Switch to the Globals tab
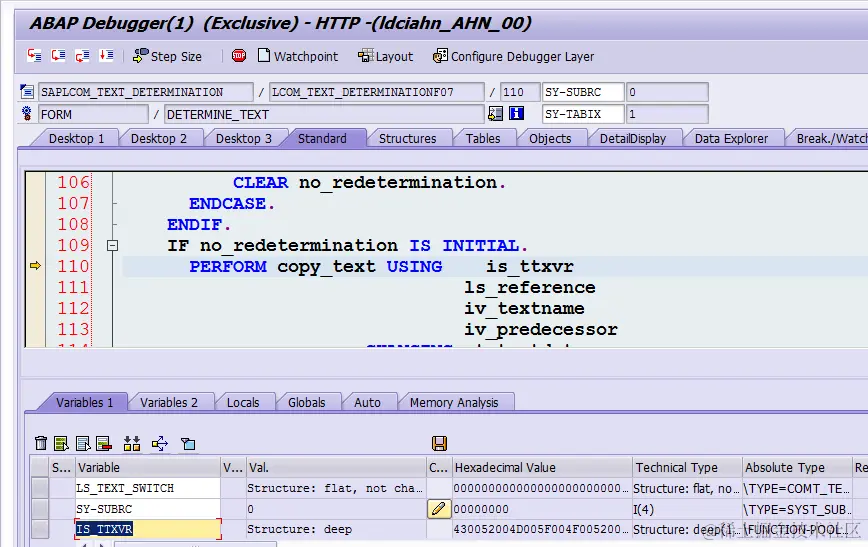This screenshot has width=868, height=547. (307, 402)
